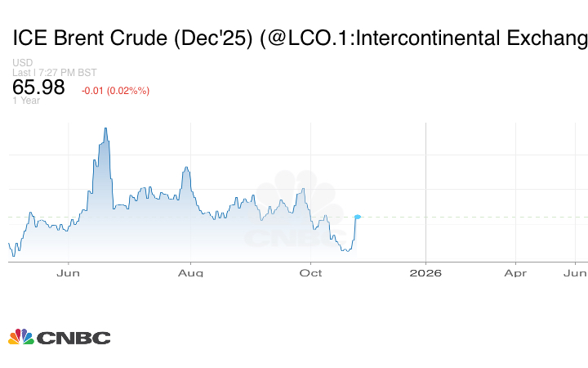This screenshot has width=588, height=368.
Task: Click the tallest June price spike peak
Action: pos(105,129)
